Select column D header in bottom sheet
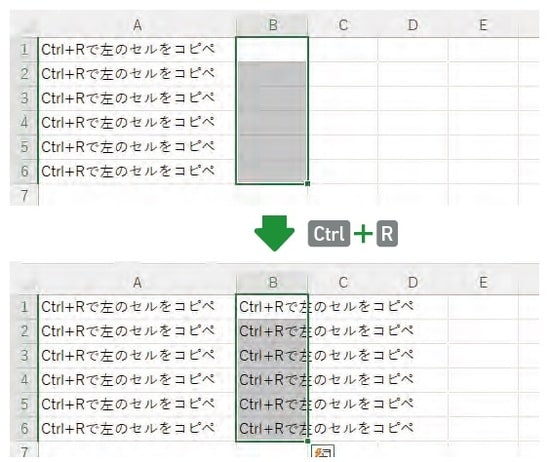The width and height of the screenshot is (550, 462). pos(413,282)
